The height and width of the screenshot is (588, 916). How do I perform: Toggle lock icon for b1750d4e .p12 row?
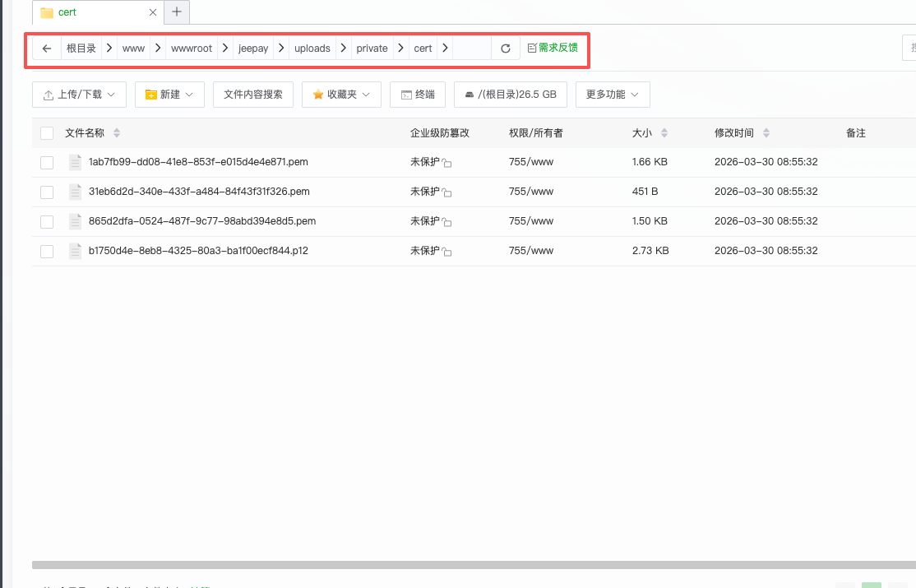tap(447, 252)
